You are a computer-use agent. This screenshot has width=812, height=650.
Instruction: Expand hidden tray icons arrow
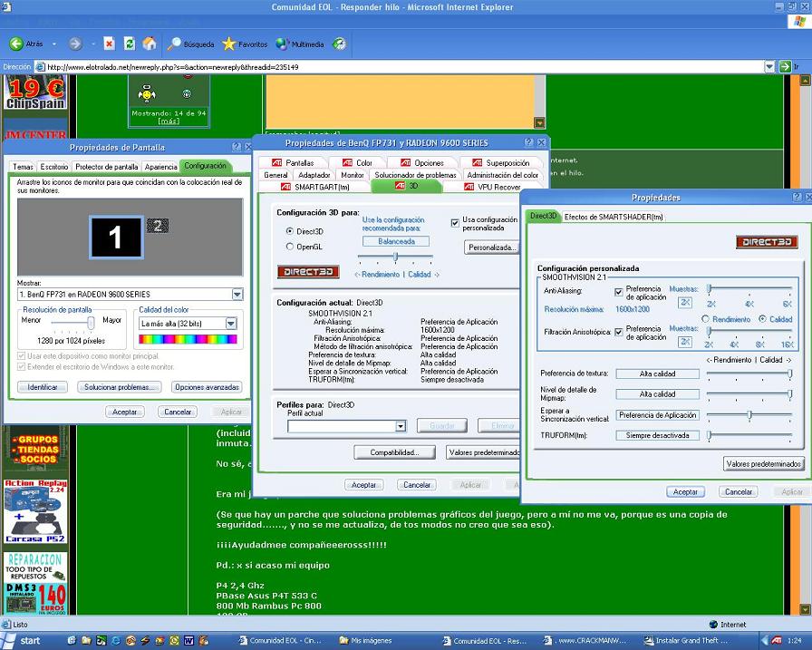[x=764, y=641]
